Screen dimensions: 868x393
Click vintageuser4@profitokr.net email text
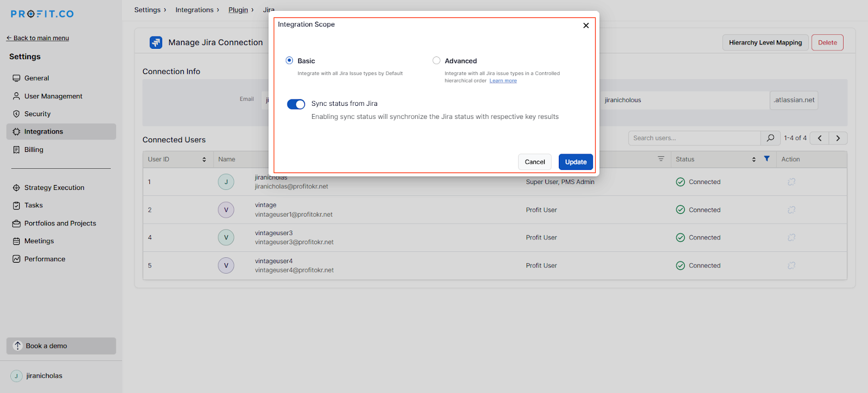coord(294,270)
